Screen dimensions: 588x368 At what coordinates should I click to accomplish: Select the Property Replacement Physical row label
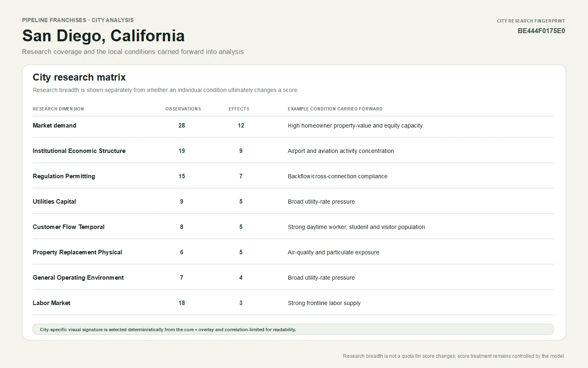pyautogui.click(x=77, y=252)
